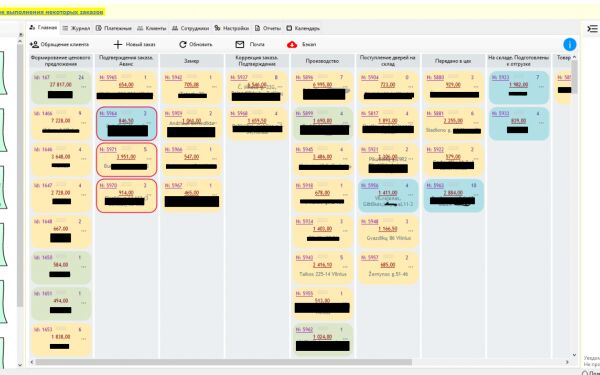
Task: Click the left panel's vertical scrollbar
Action: pyautogui.click(x=20, y=174)
